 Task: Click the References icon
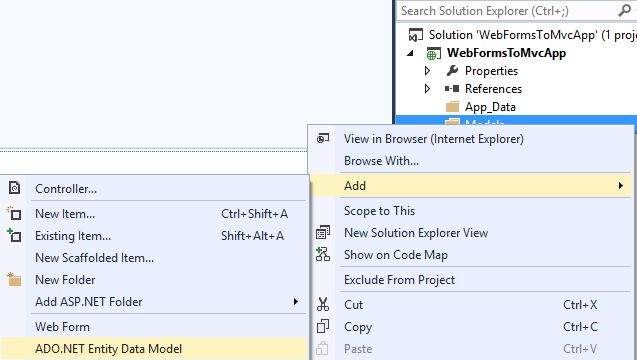coord(452,89)
